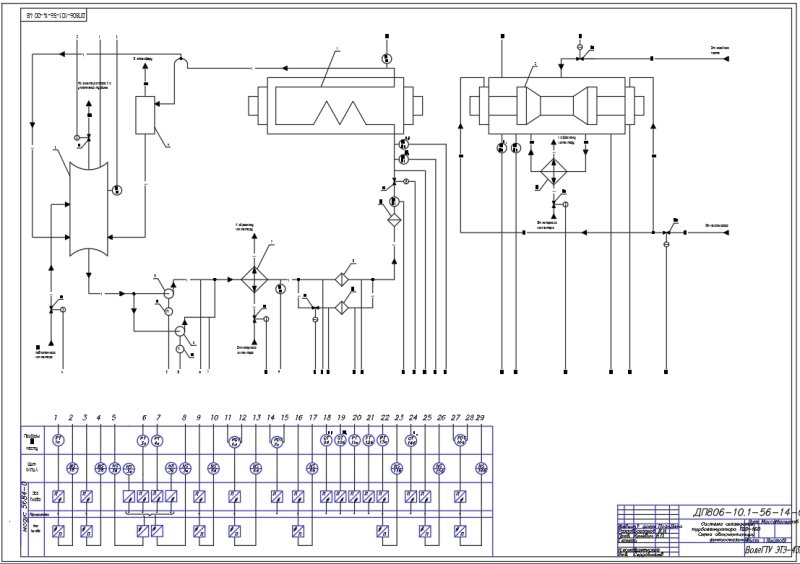Screen dimensions: 800x564
Task: Select the tall rectangular column vessel
Action: click(145, 115)
